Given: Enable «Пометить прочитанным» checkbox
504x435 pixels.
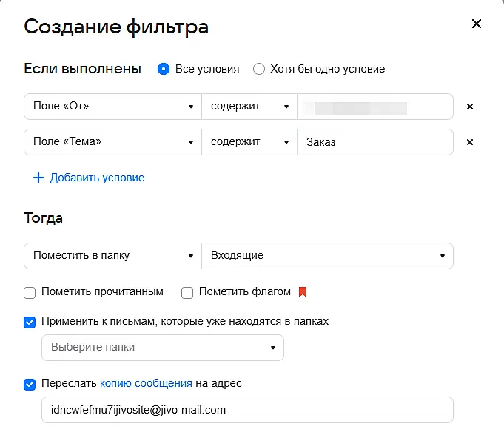Looking at the screenshot, I should (x=30, y=292).
